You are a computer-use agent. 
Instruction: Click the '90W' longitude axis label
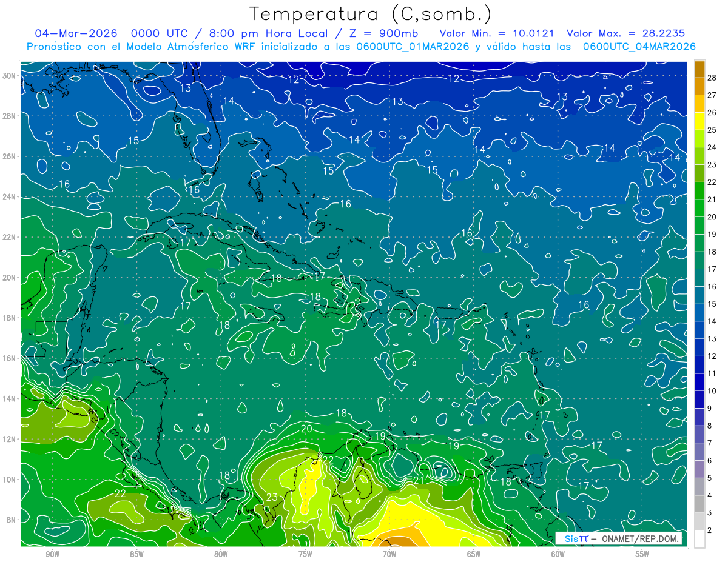click(x=52, y=555)
